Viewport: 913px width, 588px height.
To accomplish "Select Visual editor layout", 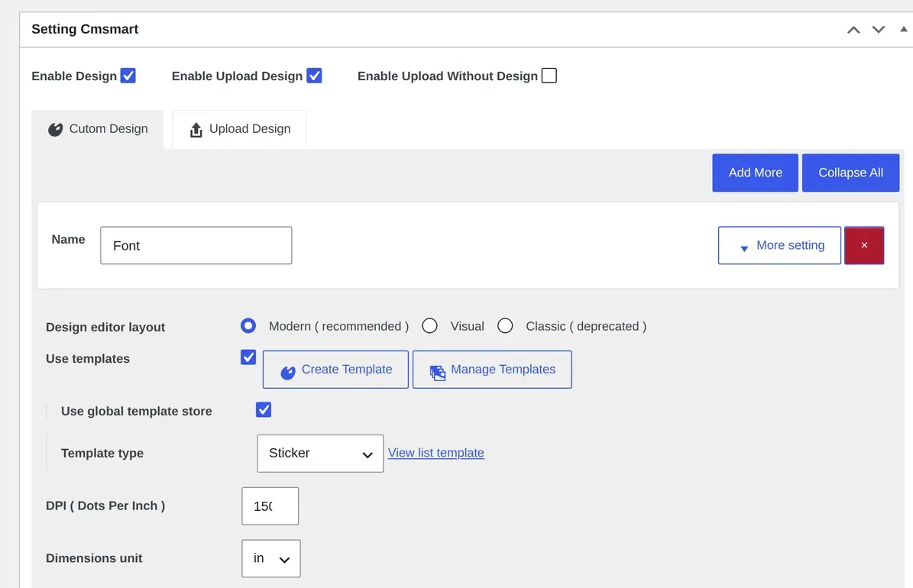I will [429, 326].
